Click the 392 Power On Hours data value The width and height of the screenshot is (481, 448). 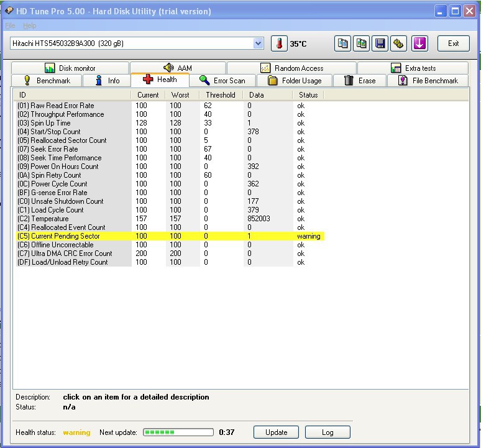[253, 167]
